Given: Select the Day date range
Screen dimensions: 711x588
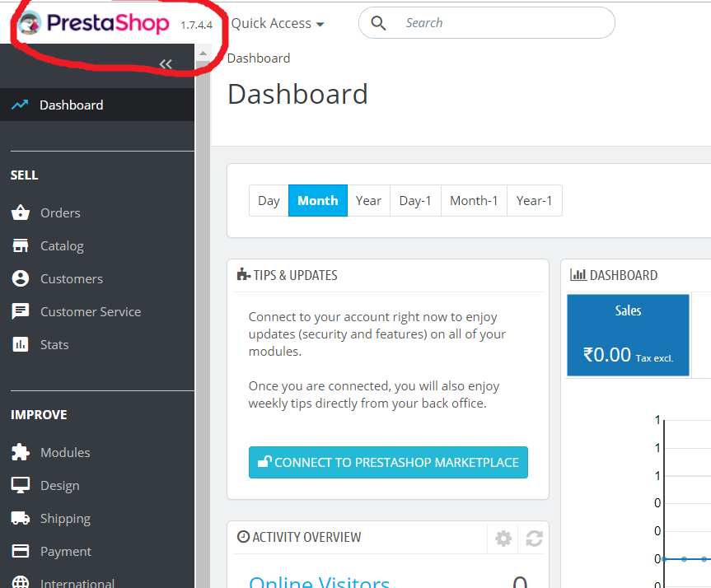Looking at the screenshot, I should (269, 200).
